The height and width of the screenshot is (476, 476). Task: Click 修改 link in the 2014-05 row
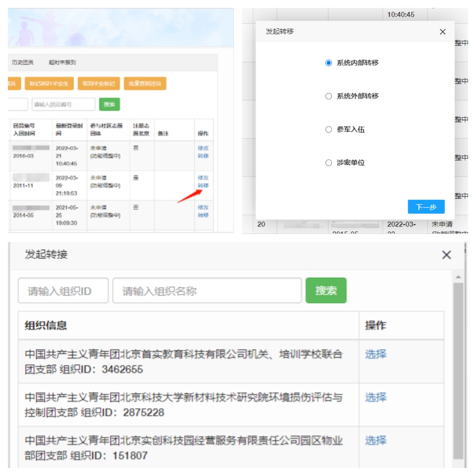(x=203, y=207)
